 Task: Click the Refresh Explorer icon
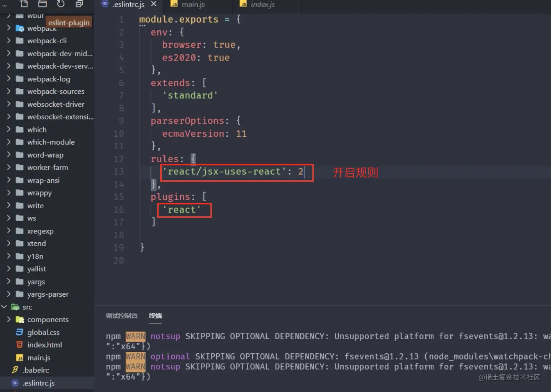(x=61, y=4)
